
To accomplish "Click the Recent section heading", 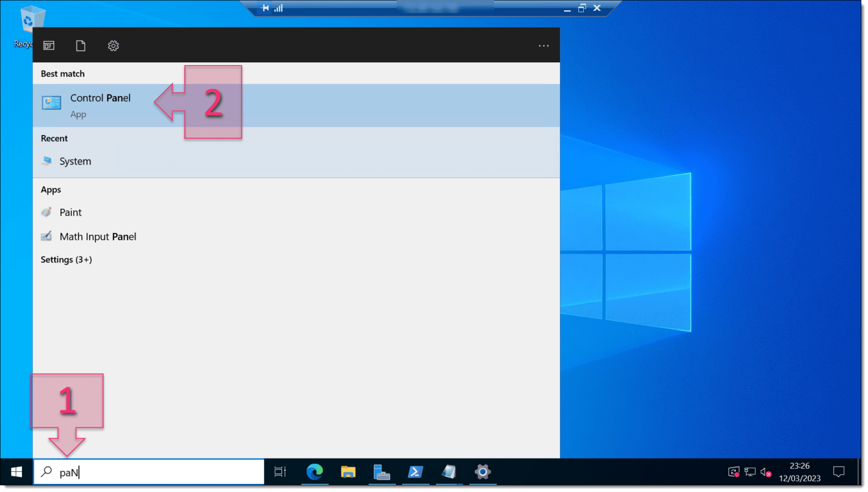I will point(54,138).
